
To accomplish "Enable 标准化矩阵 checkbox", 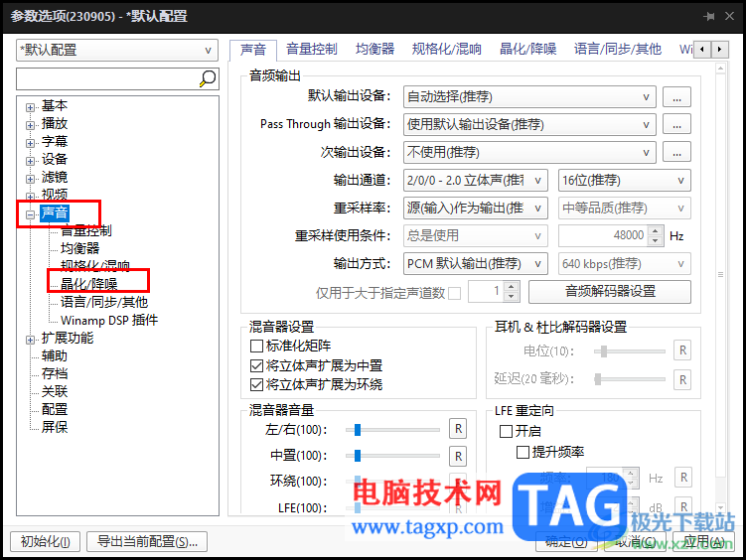I will click(256, 346).
